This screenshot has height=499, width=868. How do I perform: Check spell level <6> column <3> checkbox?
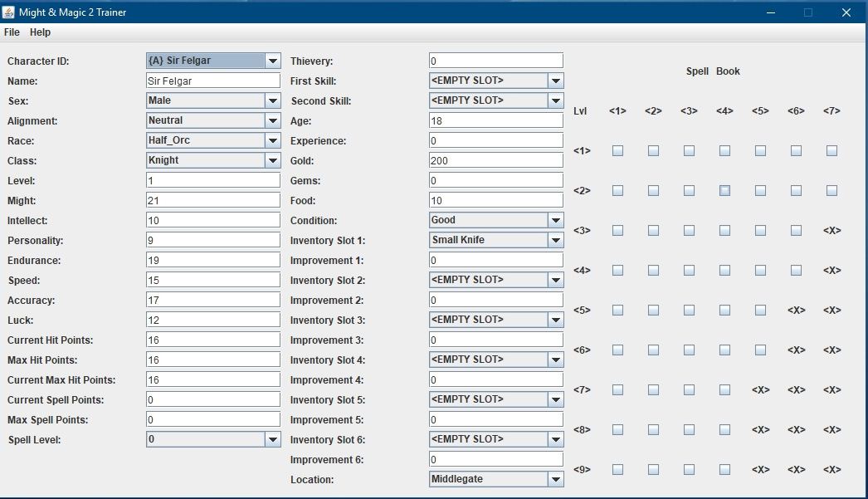690,350
